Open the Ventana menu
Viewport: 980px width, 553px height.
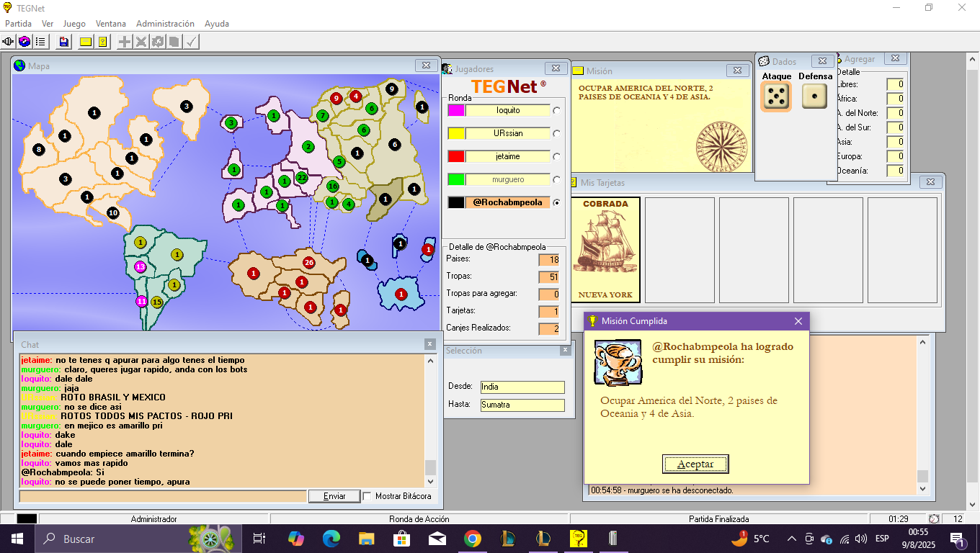point(111,24)
